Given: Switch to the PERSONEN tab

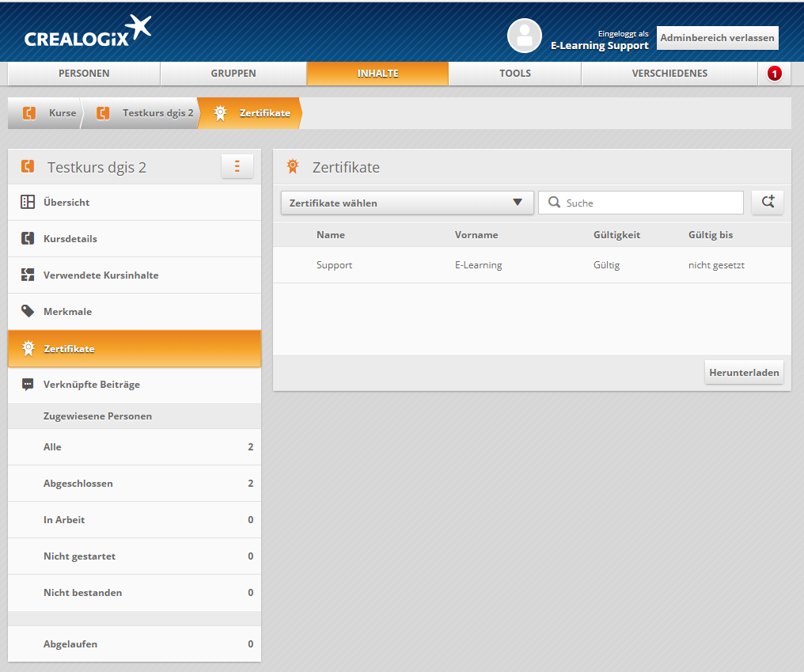Looking at the screenshot, I should tap(84, 74).
